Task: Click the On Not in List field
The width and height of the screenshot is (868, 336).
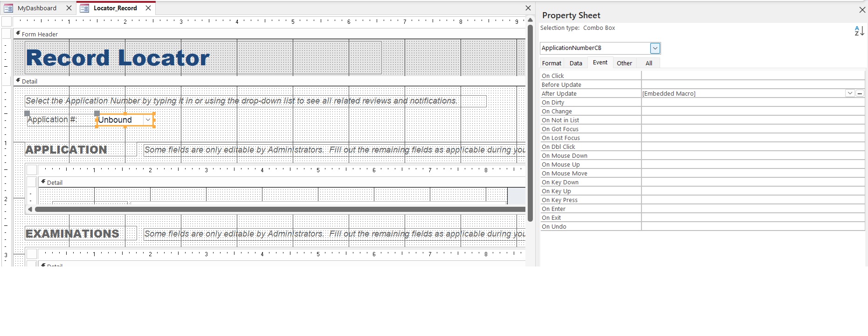Action: pos(753,120)
